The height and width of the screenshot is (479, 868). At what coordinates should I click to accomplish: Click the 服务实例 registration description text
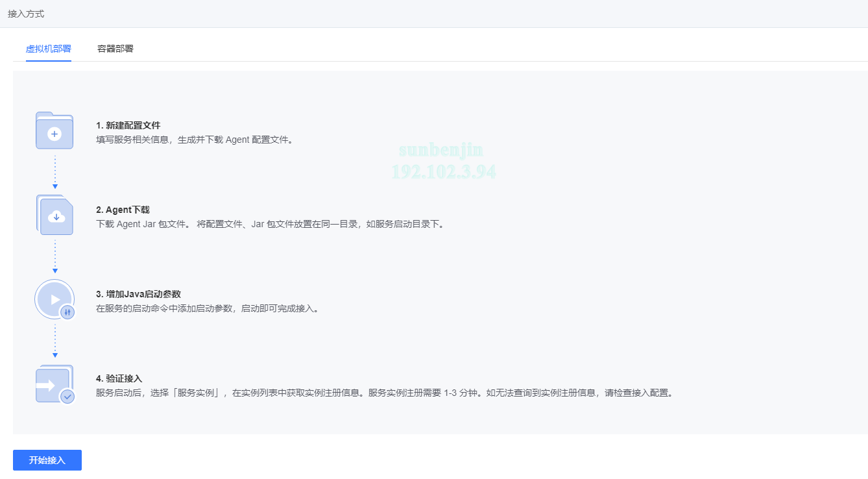(384, 393)
